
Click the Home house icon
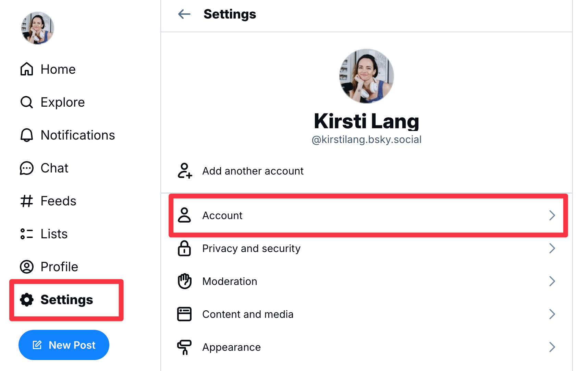(27, 69)
